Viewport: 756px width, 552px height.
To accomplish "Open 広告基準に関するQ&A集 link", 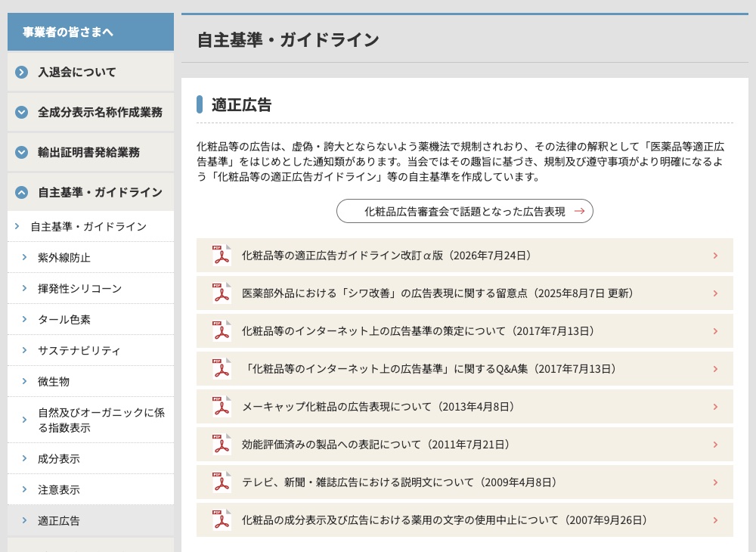I will pyautogui.click(x=465, y=369).
